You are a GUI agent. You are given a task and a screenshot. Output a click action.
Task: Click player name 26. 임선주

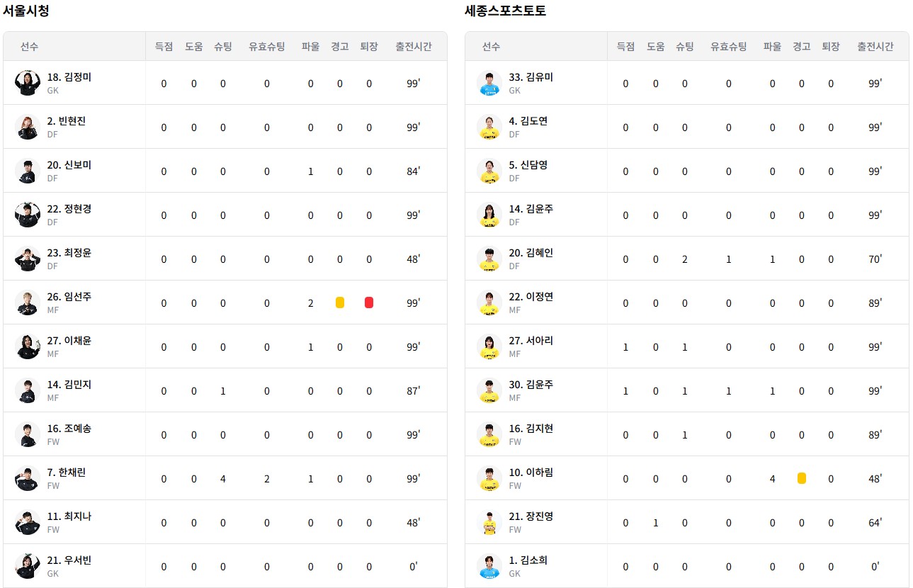69,297
